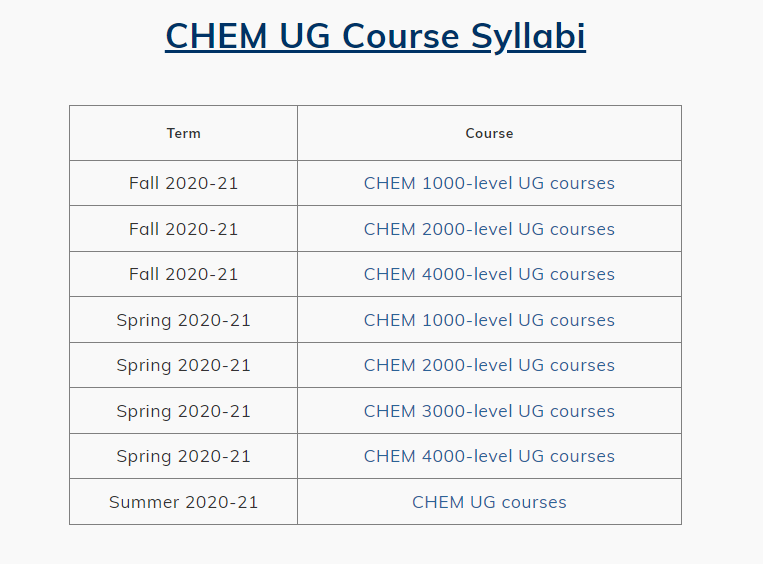Open Fall 2020-21 CHEM 4000-level UG courses link
The image size is (763, 564).
489,274
